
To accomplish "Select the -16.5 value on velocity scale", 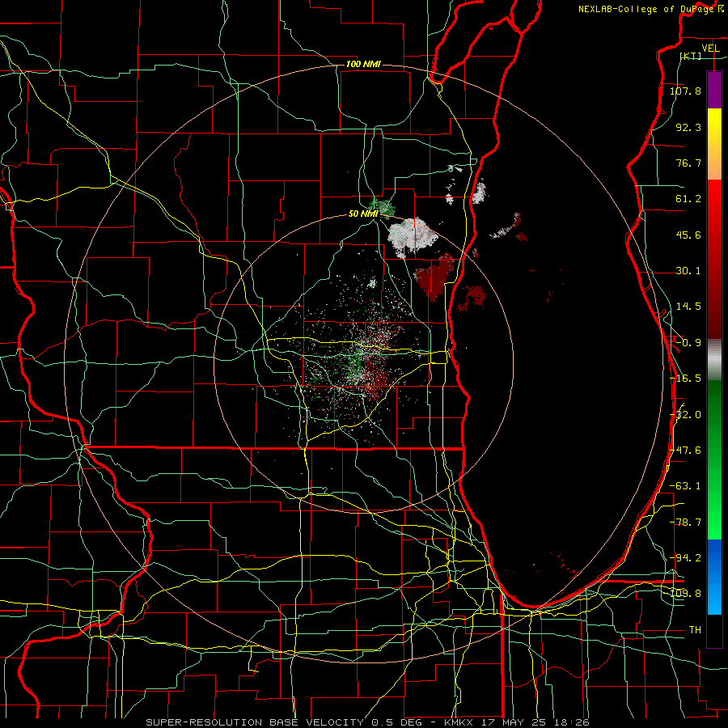I will [x=685, y=379].
